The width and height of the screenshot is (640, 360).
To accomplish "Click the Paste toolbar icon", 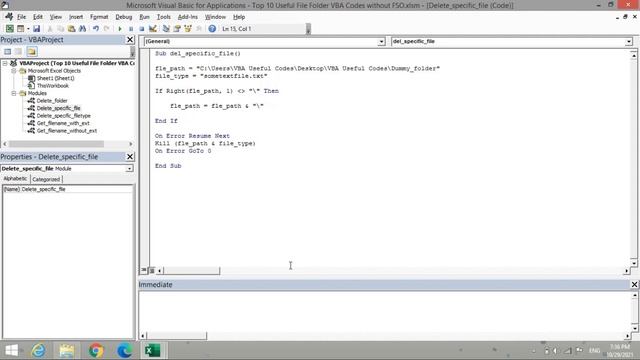I will pos(71,29).
